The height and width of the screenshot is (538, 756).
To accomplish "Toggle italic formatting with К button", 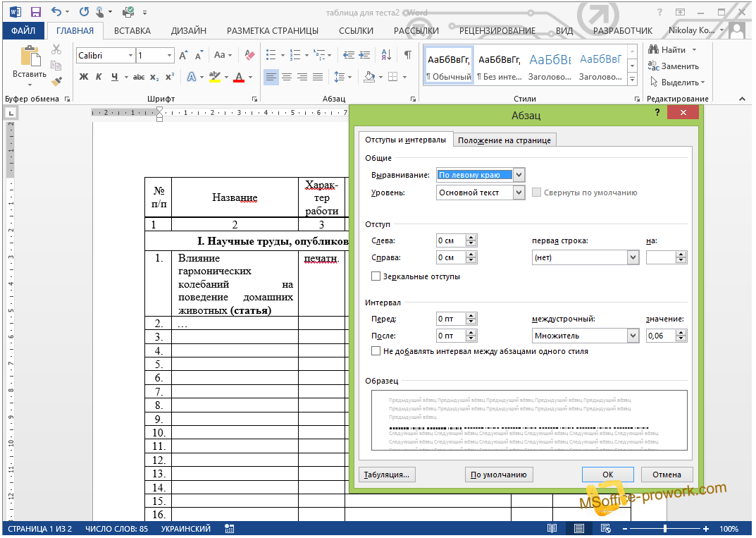I will pos(99,77).
